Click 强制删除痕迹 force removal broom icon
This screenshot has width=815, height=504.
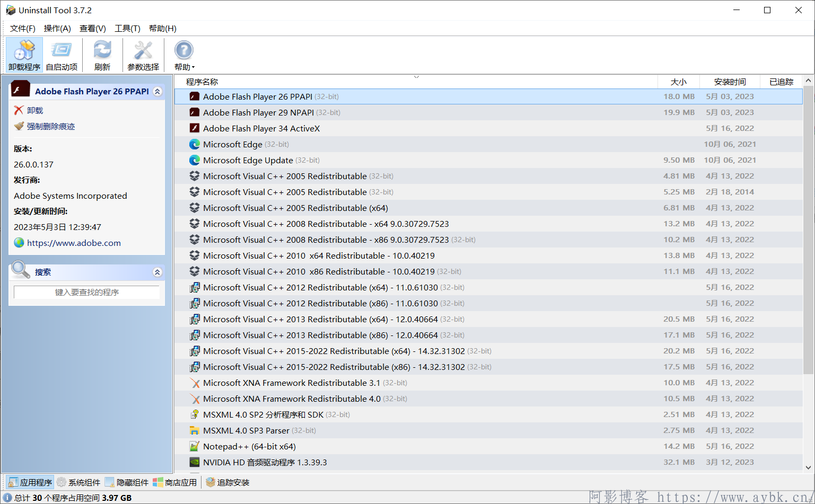pos(19,126)
